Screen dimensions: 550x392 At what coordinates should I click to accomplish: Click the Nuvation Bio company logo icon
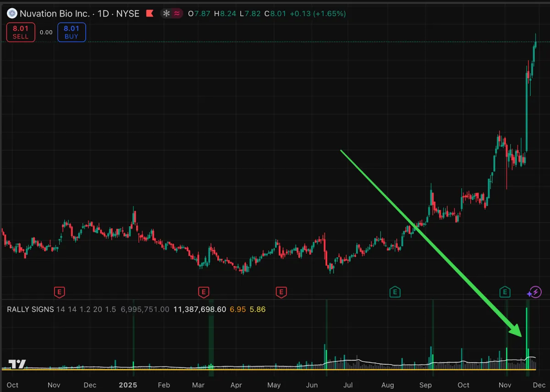click(x=12, y=13)
